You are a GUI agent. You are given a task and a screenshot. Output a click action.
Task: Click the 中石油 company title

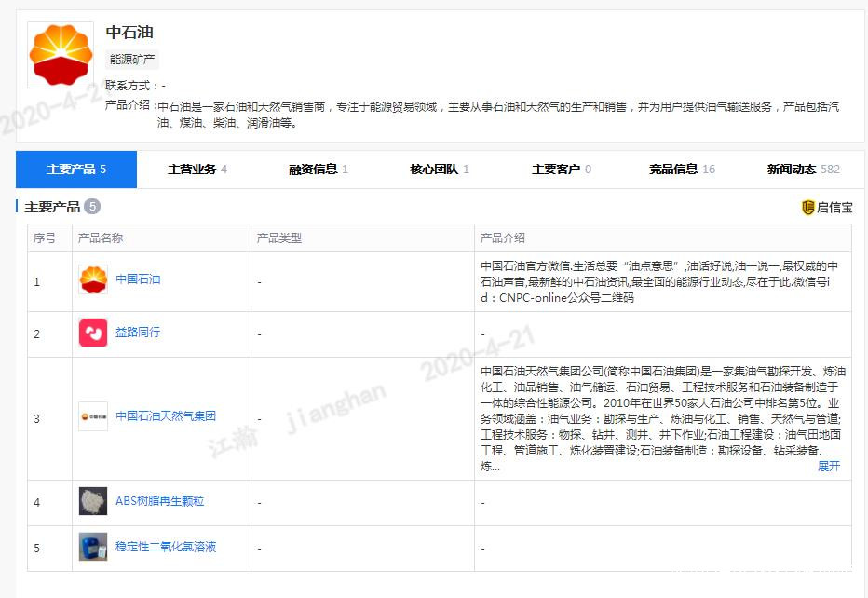129,32
